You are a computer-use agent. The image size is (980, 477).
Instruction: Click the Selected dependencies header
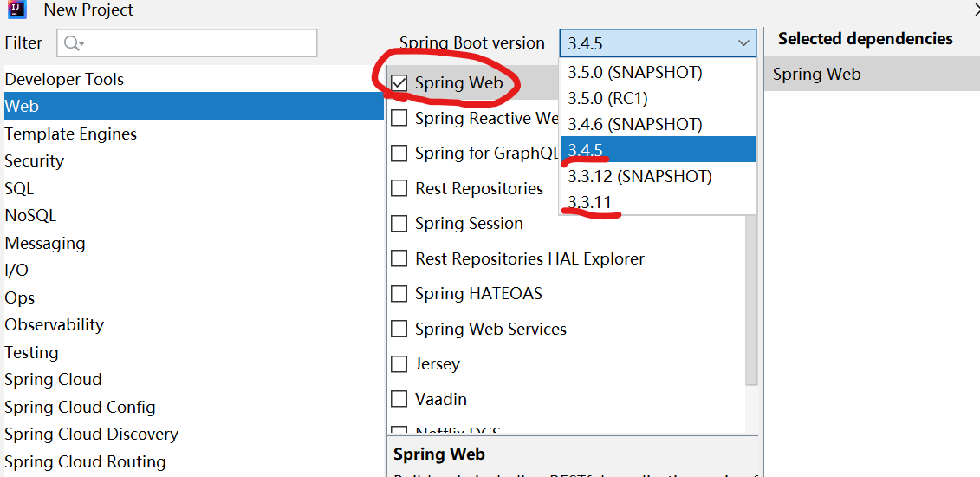[865, 39]
